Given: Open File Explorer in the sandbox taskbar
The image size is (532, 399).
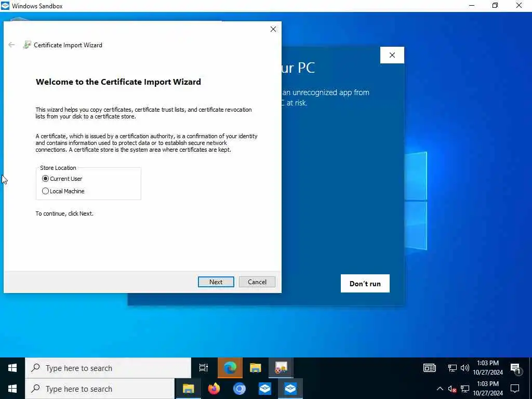Looking at the screenshot, I should (256, 368).
